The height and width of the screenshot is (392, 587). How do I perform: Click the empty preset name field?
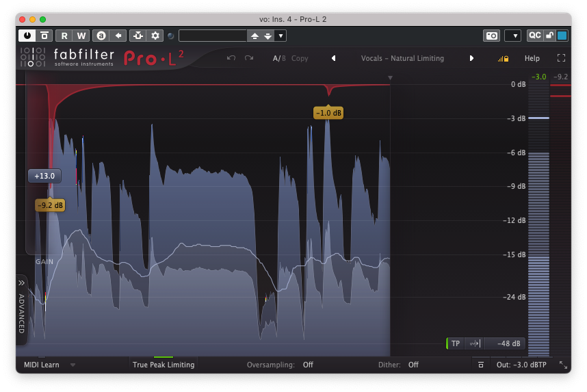click(213, 36)
